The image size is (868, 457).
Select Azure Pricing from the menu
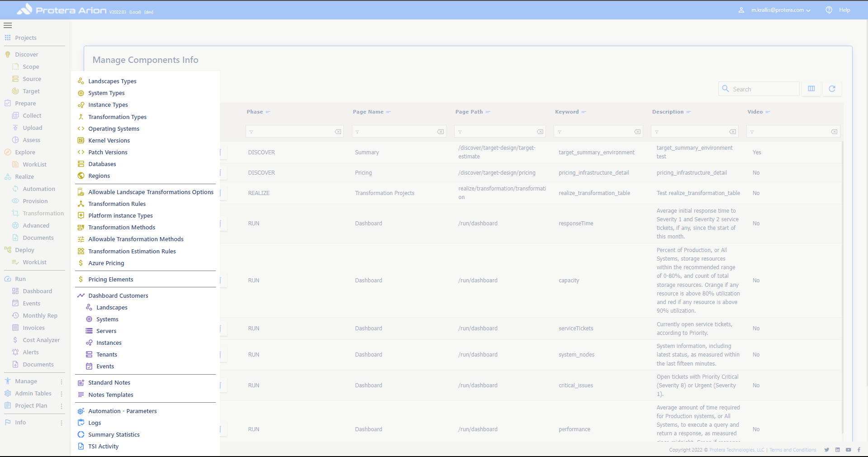point(106,263)
